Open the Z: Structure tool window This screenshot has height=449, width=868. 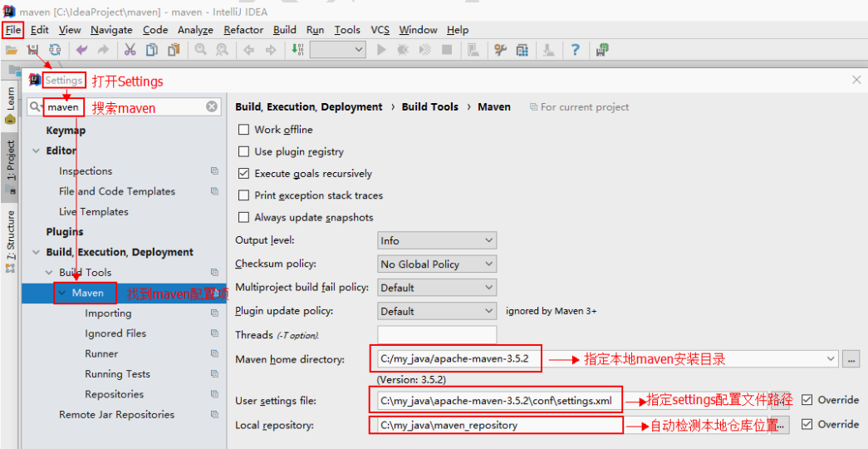[11, 242]
